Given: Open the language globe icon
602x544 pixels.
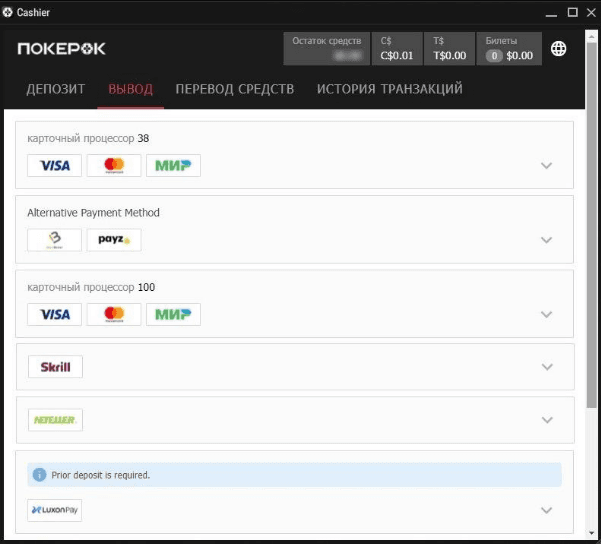Looking at the screenshot, I should click(558, 49).
